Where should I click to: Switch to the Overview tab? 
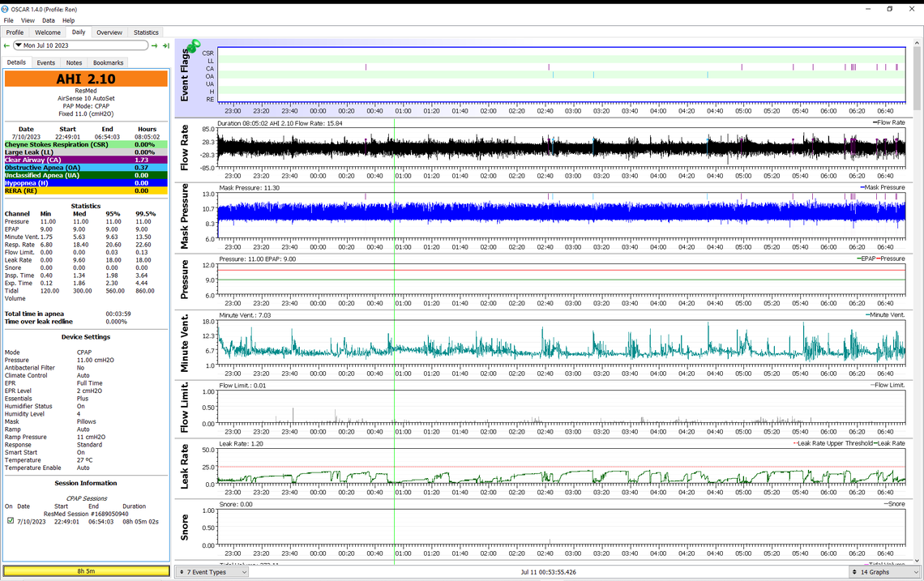(109, 32)
